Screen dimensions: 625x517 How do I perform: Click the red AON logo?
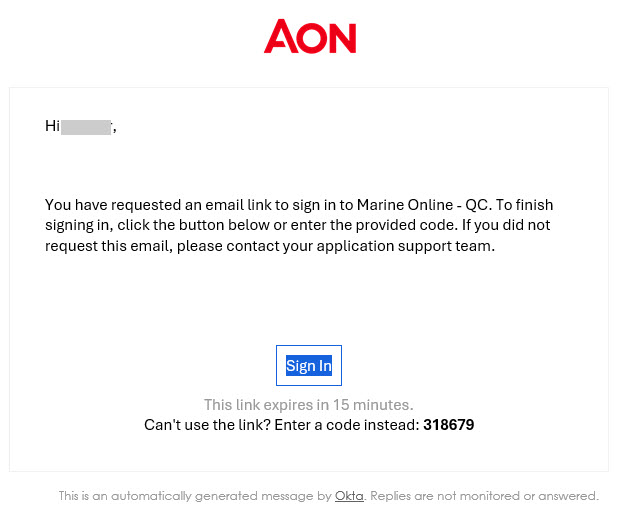310,38
